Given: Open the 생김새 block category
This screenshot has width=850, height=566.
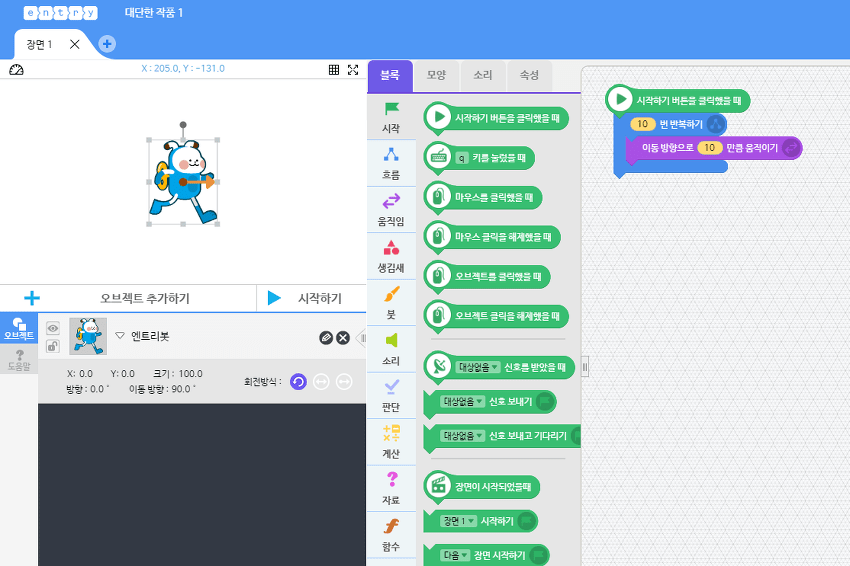Looking at the screenshot, I should [391, 256].
